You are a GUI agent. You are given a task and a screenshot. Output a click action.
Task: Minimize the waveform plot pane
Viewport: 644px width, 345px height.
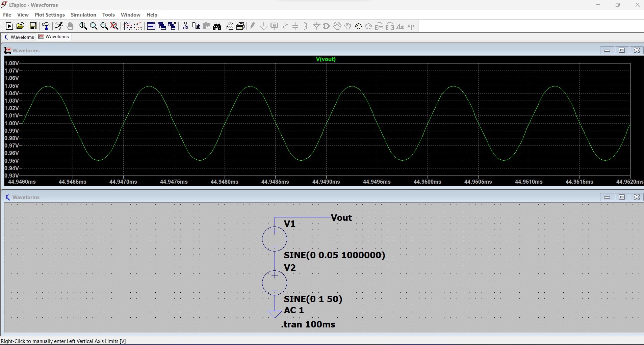click(x=607, y=50)
